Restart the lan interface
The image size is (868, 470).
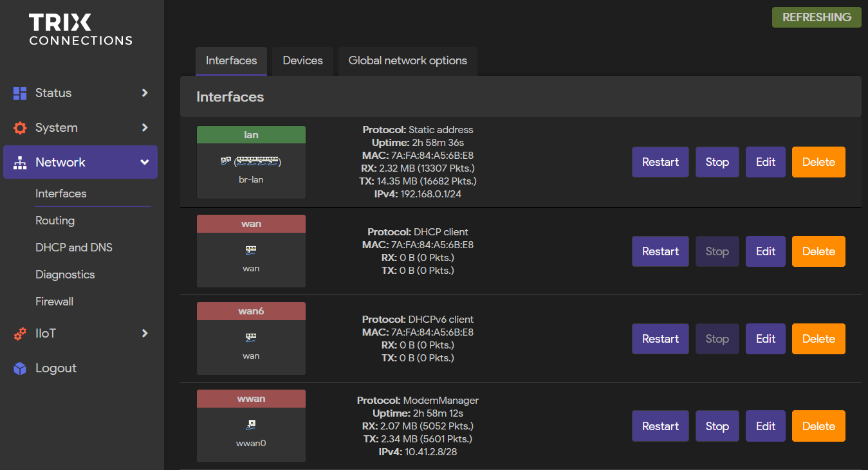[660, 161]
